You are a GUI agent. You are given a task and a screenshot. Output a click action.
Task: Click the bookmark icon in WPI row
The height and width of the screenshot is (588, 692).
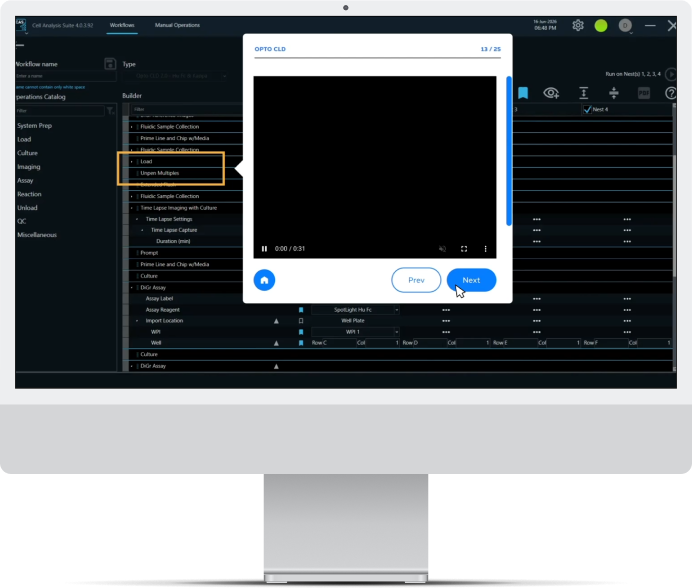coord(301,332)
